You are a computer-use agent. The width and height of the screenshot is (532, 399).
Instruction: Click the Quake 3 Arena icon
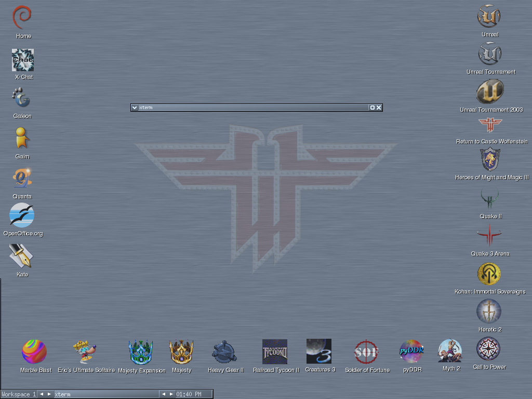tap(489, 236)
